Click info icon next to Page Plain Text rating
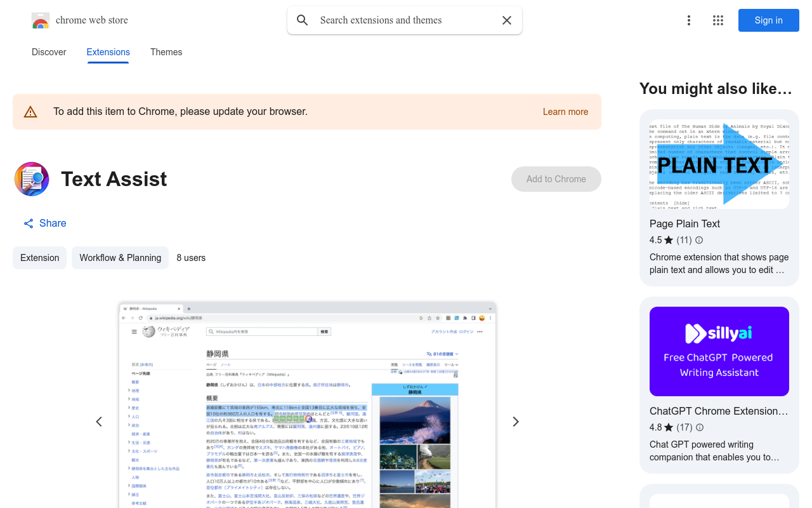This screenshot has height=508, width=812. tap(699, 240)
